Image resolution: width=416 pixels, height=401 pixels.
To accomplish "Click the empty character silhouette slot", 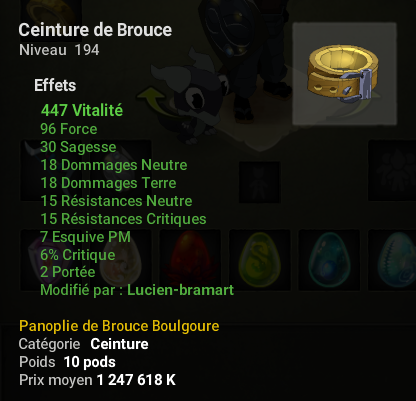I will [259, 182].
